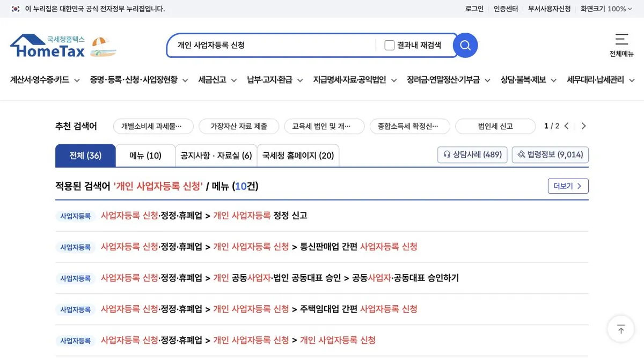The height and width of the screenshot is (362, 644).
Task: Click 사업자등록 tag on 주택임대업 row
Action: pyautogui.click(x=75, y=309)
